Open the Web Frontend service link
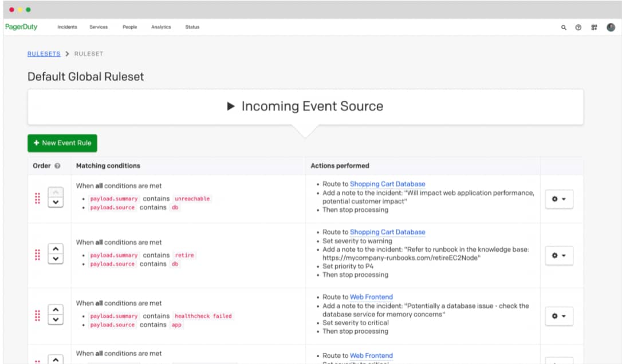This screenshot has height=364, width=622. 371,296
